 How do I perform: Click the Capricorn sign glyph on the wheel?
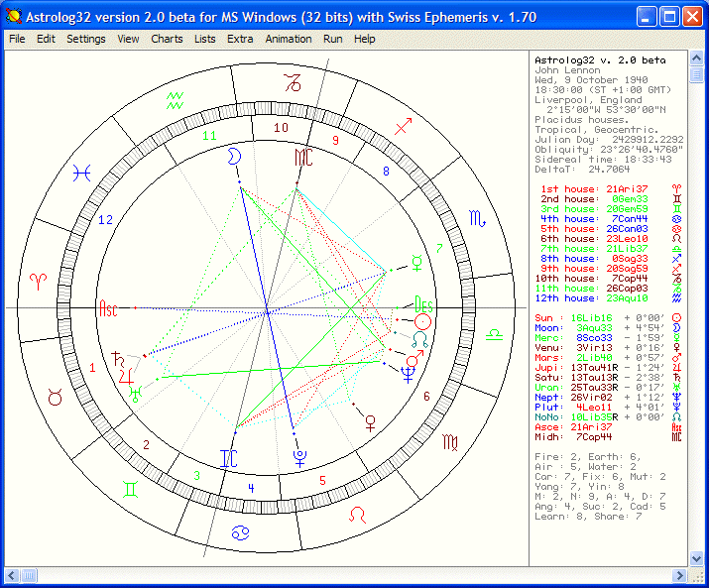[x=293, y=82]
